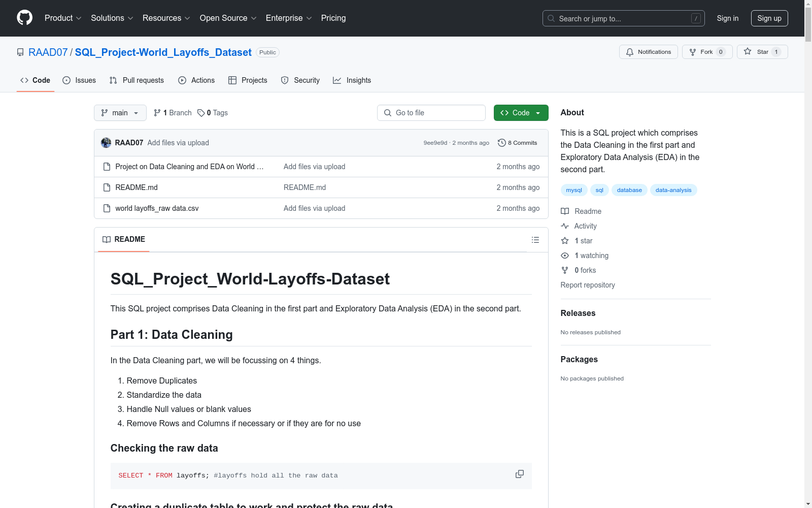The height and width of the screenshot is (508, 812).
Task: Switch to the Actions tab
Action: click(196, 80)
